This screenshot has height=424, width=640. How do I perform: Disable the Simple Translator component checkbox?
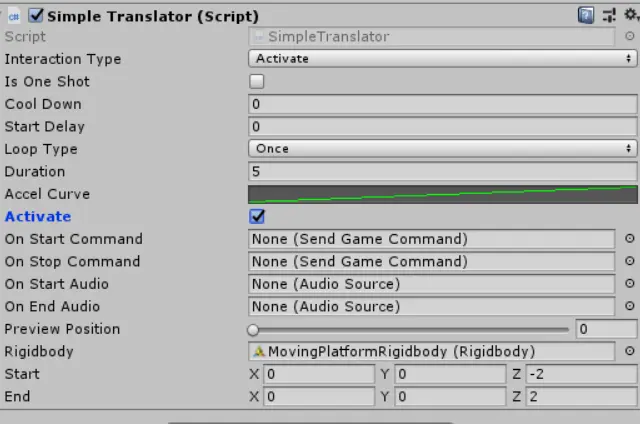coord(36,16)
